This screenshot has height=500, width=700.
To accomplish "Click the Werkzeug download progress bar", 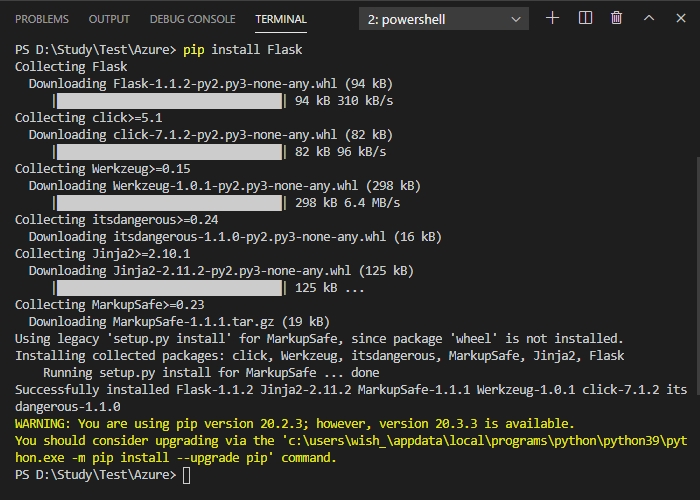I will click(x=170, y=203).
